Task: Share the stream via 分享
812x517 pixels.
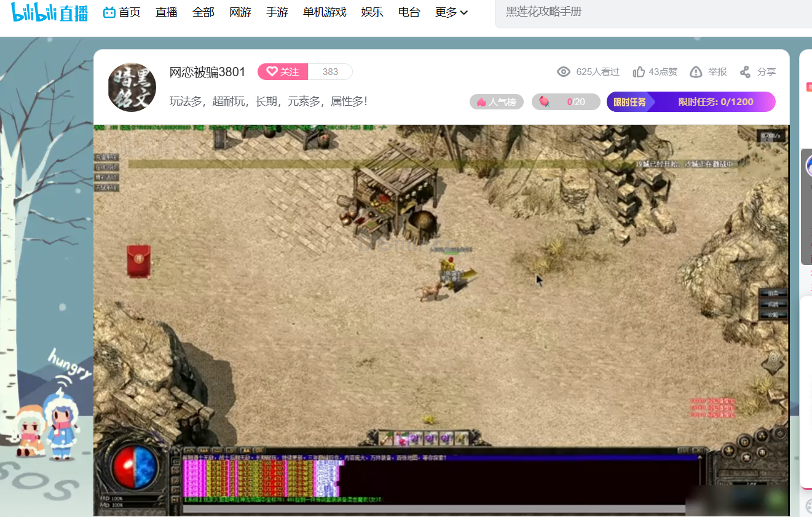Action: point(757,72)
